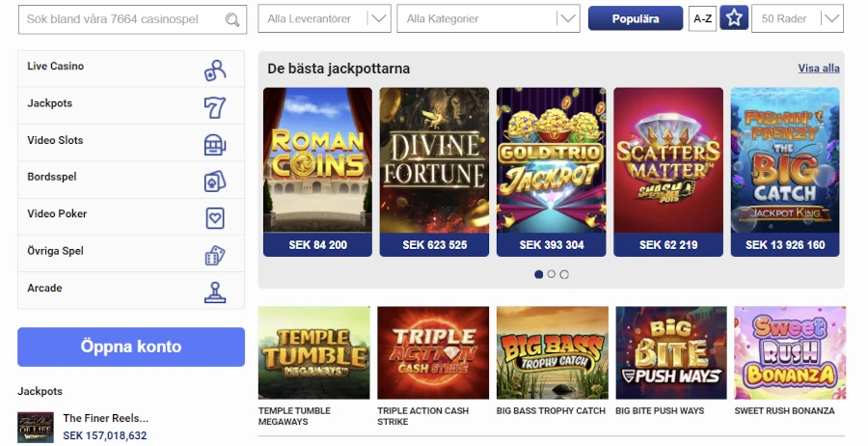This screenshot has width=868, height=446.
Task: Click the Jackpots seven icon
Action: tap(215, 107)
